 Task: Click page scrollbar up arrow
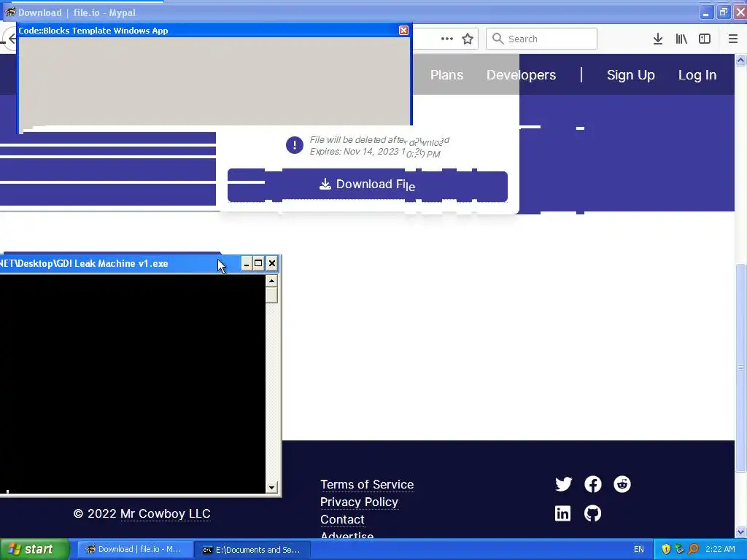(x=740, y=60)
